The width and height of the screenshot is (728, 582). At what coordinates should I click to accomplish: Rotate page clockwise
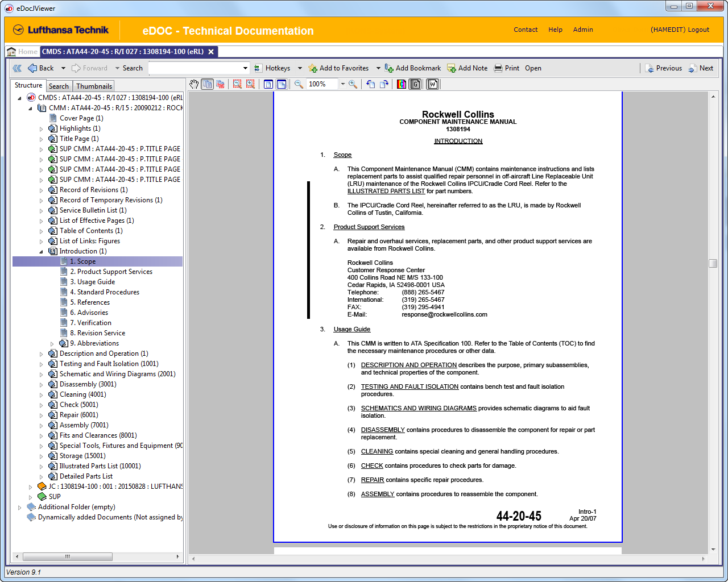[x=384, y=84]
